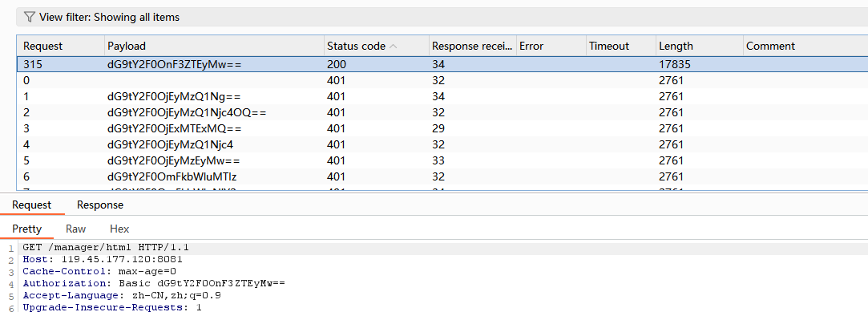
Task: Click response time 29 in row 3
Action: [438, 128]
